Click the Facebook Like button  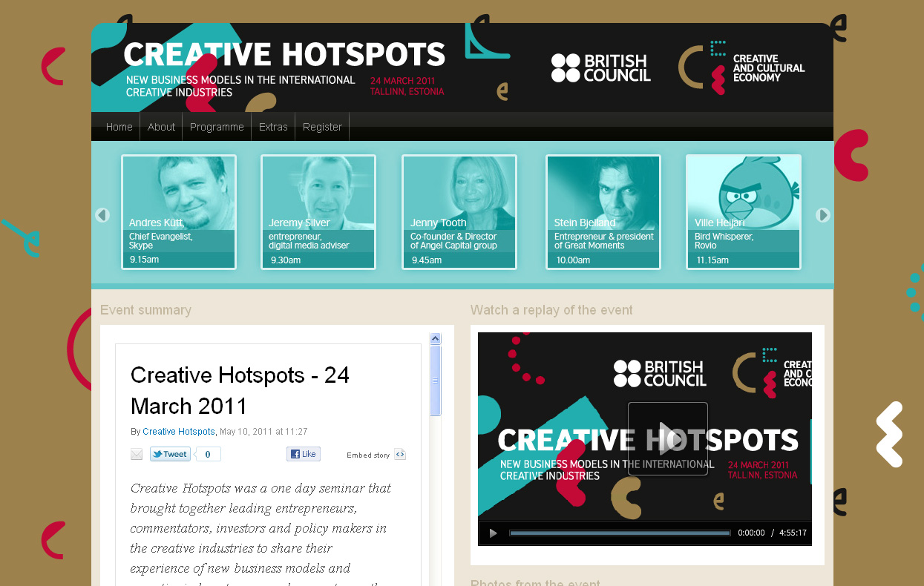tap(304, 454)
